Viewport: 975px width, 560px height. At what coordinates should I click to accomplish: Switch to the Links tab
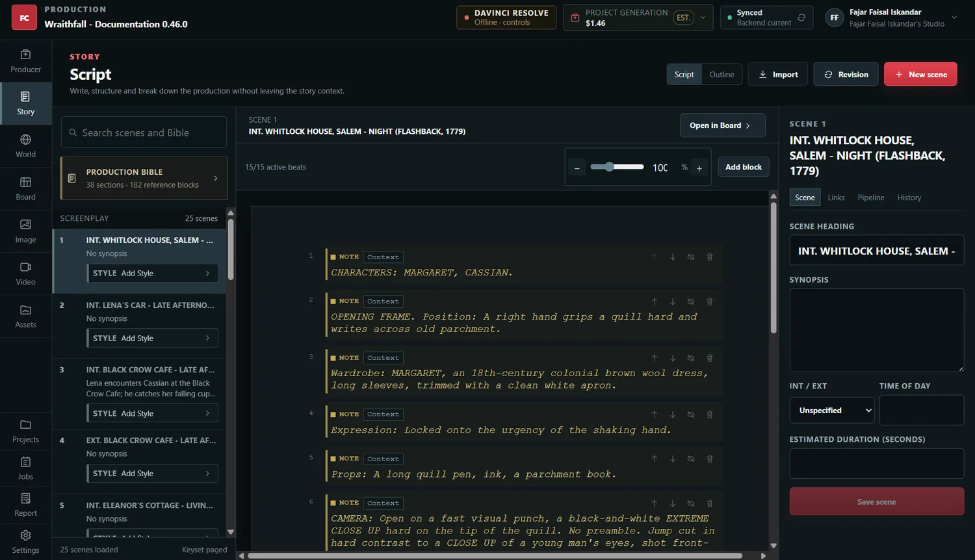(837, 197)
